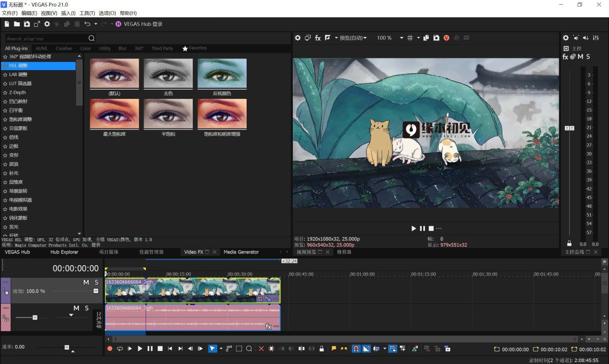609x364 pixels.
Task: Open the audio clip event fx button
Action: click(x=269, y=326)
